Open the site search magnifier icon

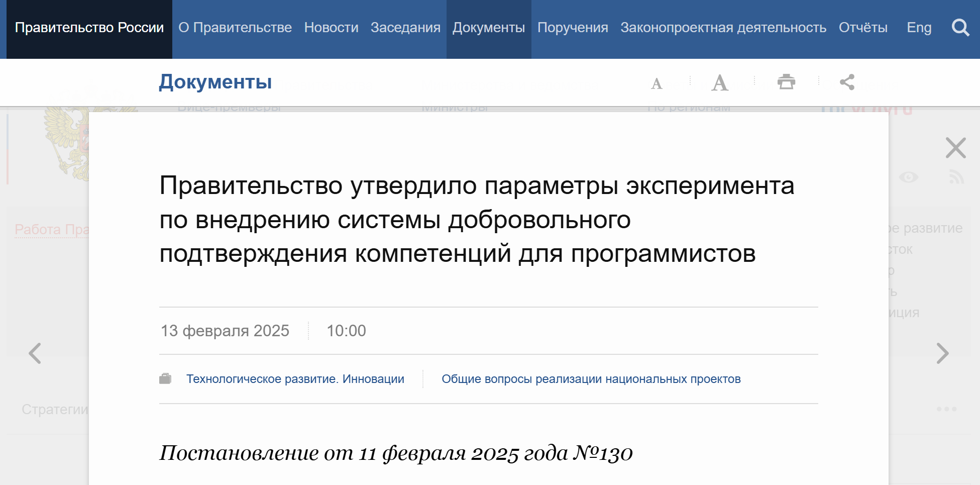coord(960,28)
